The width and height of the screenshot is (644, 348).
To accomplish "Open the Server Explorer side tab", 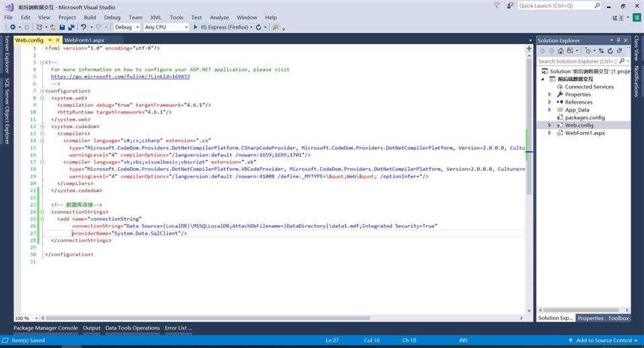I will point(7,54).
